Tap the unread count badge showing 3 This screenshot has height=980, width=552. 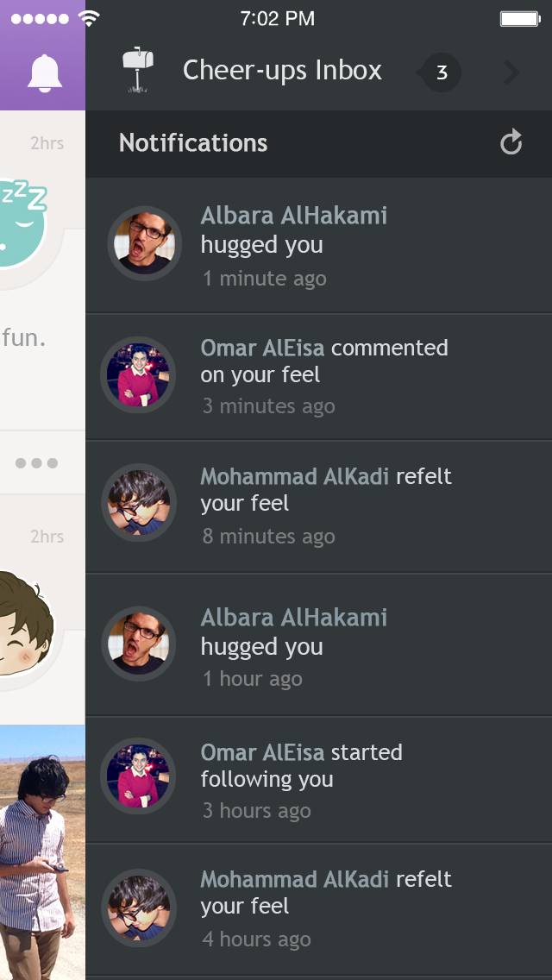pos(440,72)
